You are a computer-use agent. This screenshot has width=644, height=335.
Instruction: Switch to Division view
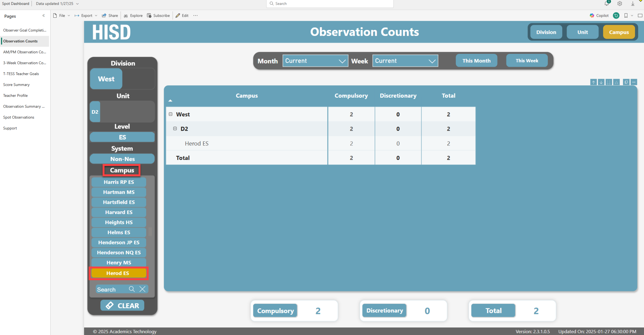[x=546, y=32]
